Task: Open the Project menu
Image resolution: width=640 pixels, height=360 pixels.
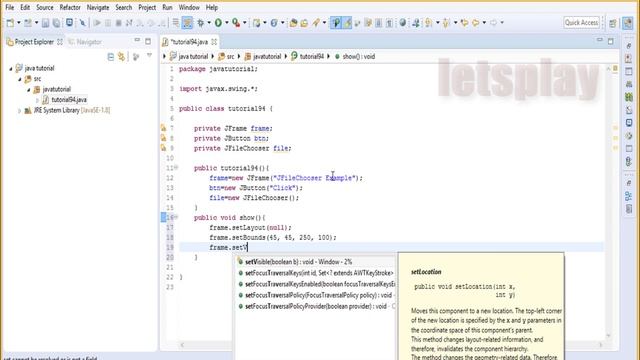Action: coord(147,7)
